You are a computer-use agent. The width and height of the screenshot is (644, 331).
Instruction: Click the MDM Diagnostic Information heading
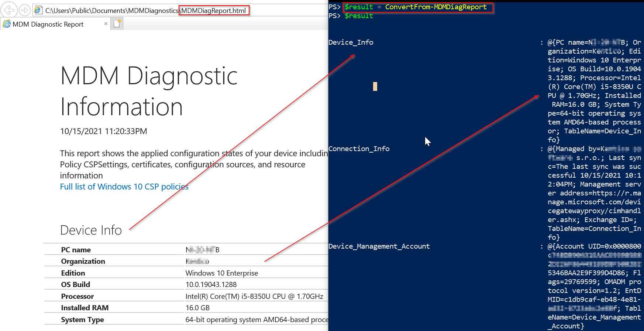[149, 91]
